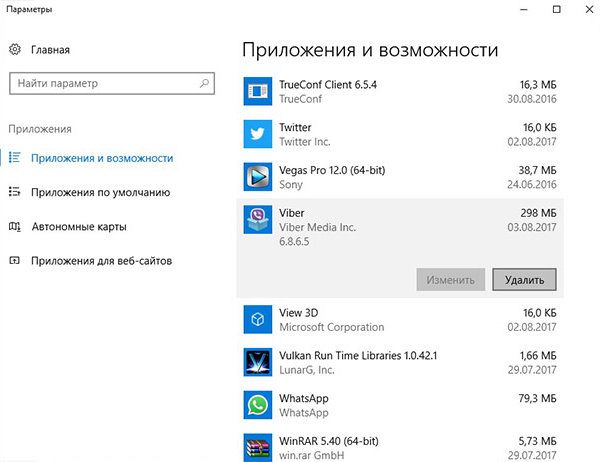Return to Главная settings page
The image size is (600, 462).
(x=51, y=50)
